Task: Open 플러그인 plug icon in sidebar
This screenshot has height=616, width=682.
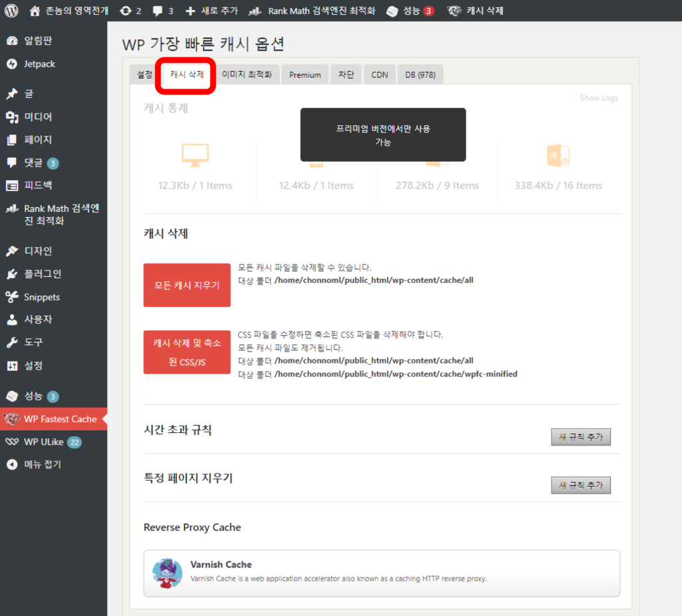Action: (12, 274)
